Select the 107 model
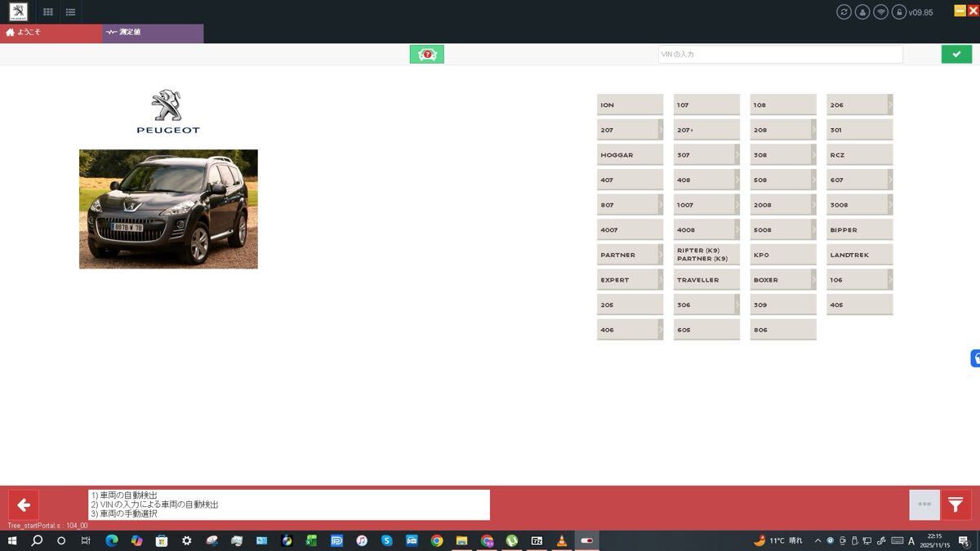 click(706, 105)
